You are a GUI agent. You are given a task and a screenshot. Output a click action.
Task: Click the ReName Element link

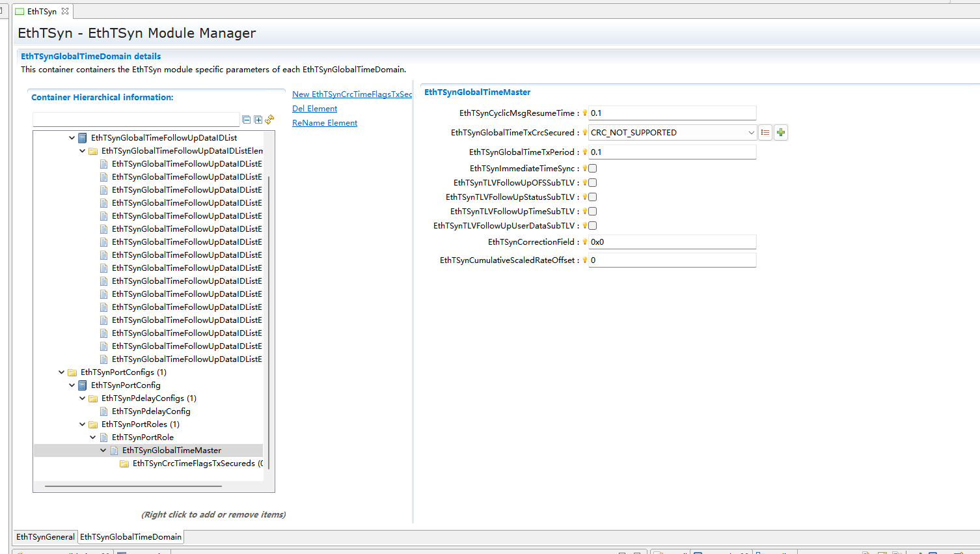click(x=325, y=123)
